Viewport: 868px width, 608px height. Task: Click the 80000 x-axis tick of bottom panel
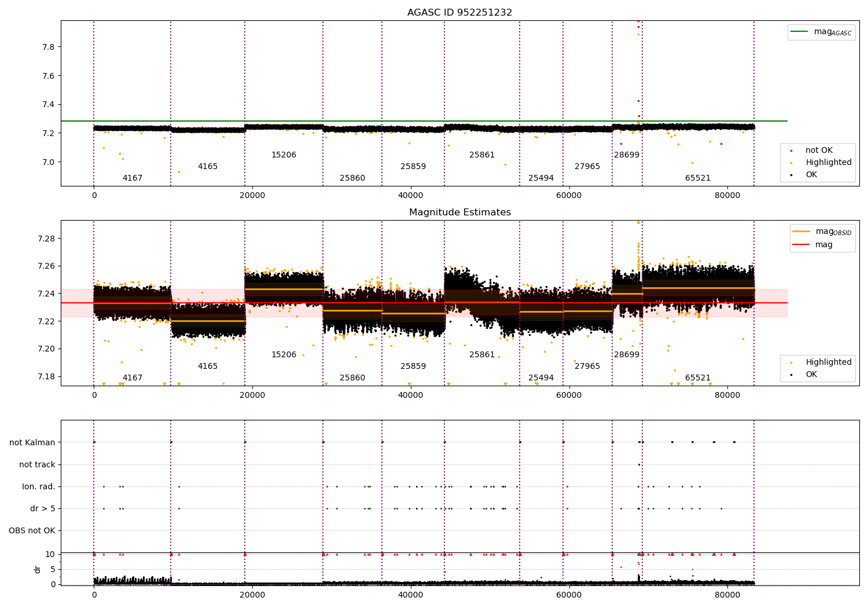(x=727, y=595)
